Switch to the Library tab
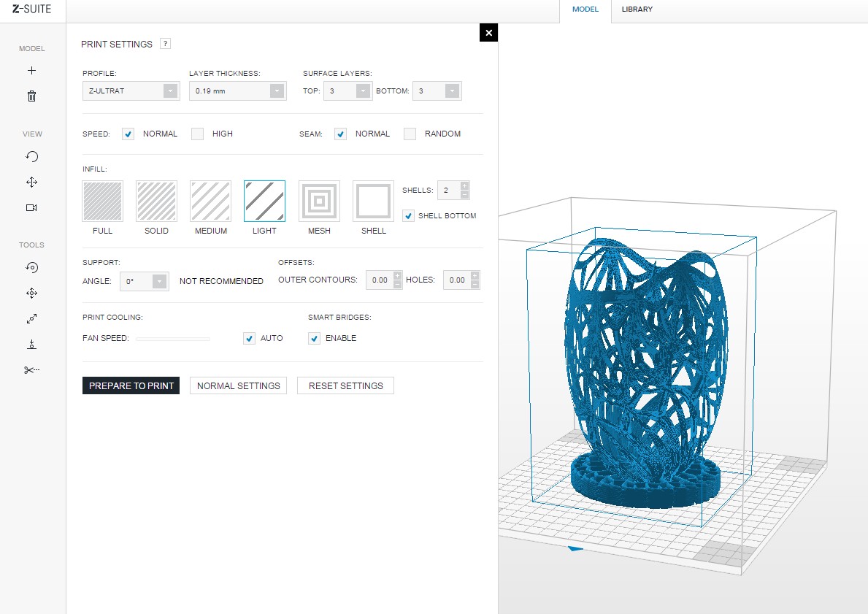Image resolution: width=868 pixels, height=614 pixels. (637, 9)
